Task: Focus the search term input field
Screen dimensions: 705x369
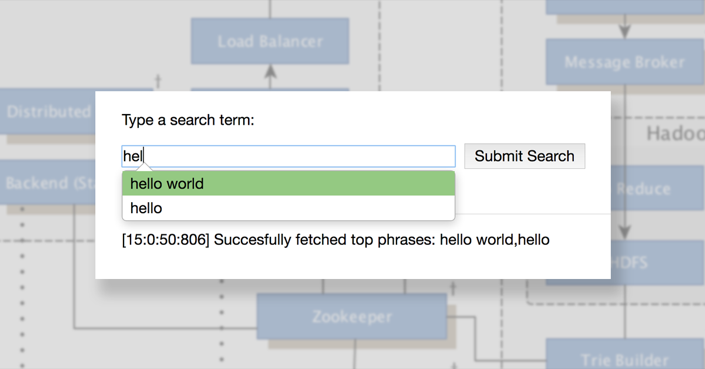Action: (288, 156)
